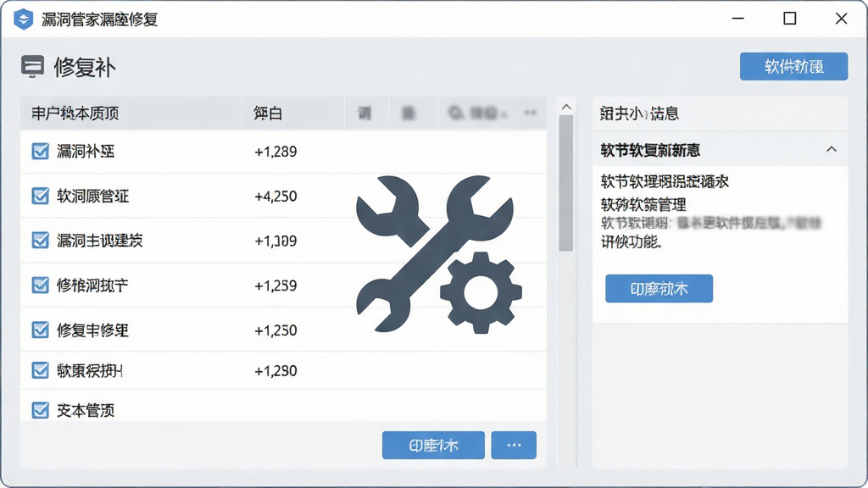Collapse the right panel section using its chevron
Screen dimensions: 868x488
832,149
